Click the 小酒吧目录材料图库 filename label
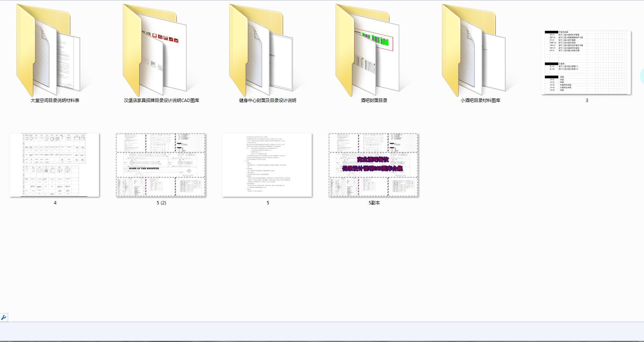The width and height of the screenshot is (644, 342). (x=480, y=101)
